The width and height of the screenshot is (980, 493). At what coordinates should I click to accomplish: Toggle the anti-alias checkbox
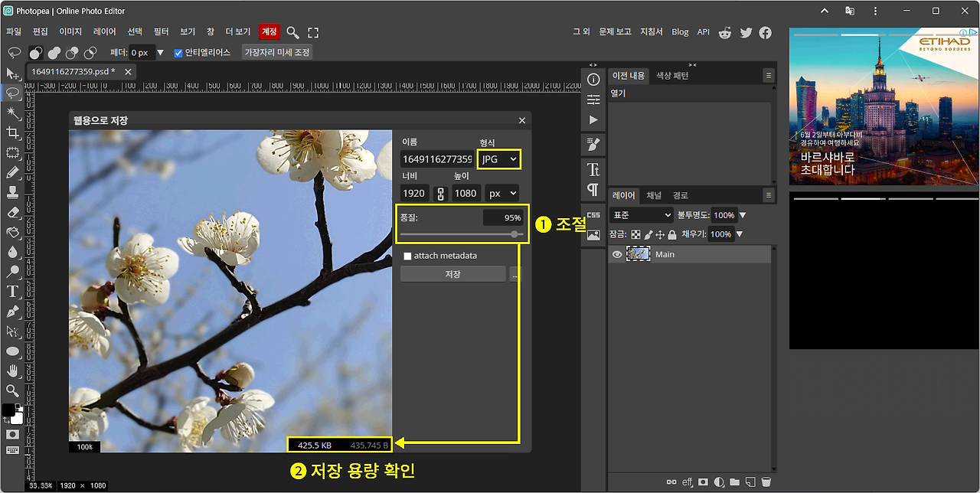point(178,53)
